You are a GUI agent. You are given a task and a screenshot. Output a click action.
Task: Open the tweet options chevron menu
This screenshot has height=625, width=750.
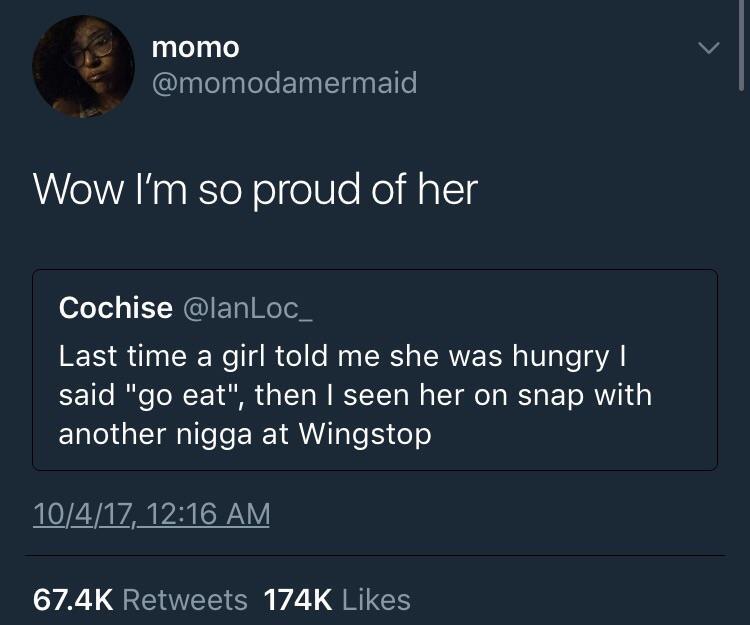point(708,48)
